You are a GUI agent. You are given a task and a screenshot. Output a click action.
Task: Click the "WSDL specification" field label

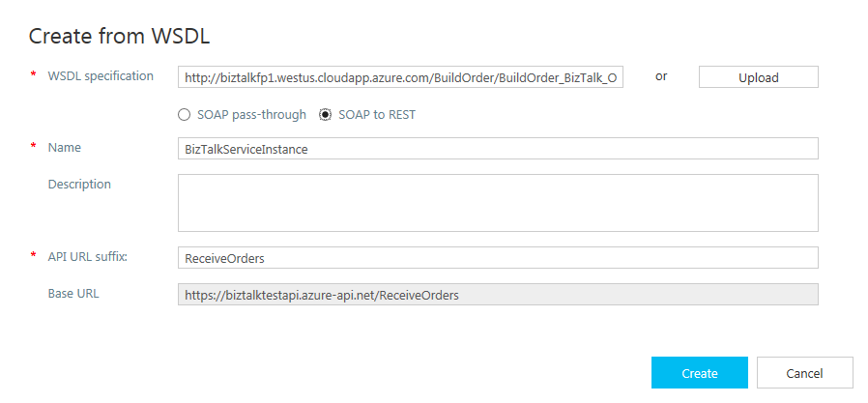(x=101, y=76)
